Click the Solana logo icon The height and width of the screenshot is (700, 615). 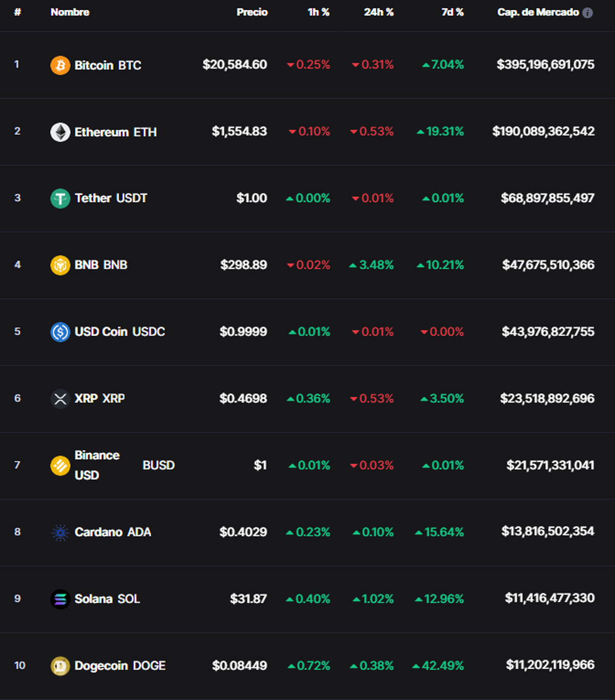[60, 599]
